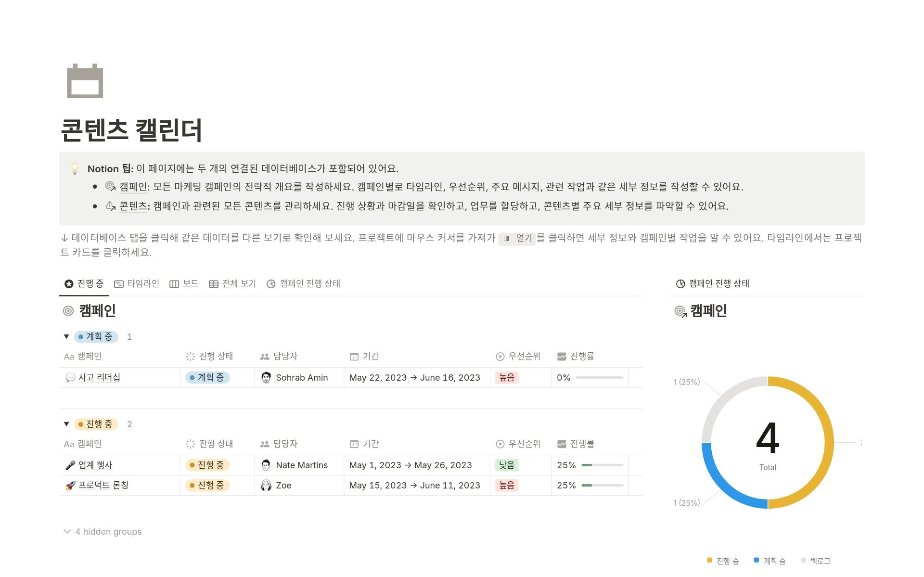The height and width of the screenshot is (577, 924).
Task: Collapse the 진행 중 group triangle
Action: pyautogui.click(x=66, y=424)
